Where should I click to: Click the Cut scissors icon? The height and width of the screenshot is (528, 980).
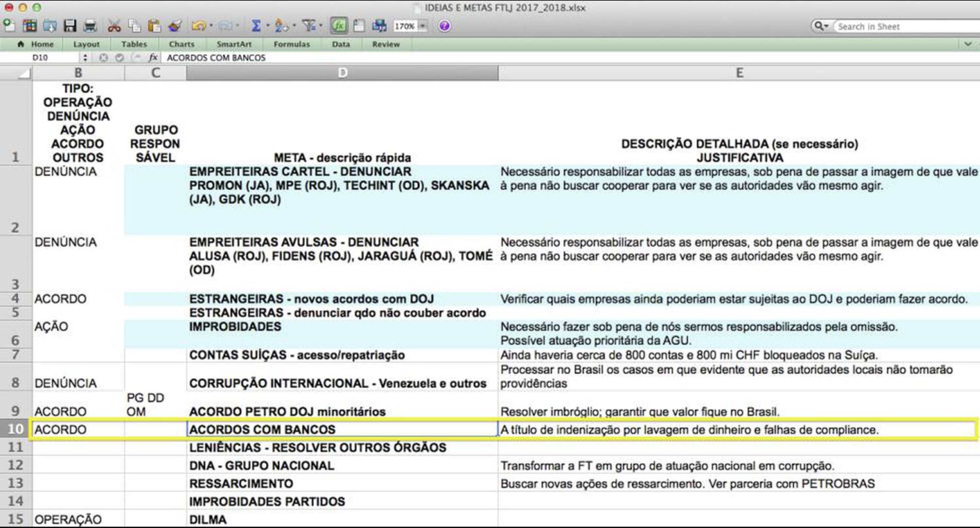114,26
